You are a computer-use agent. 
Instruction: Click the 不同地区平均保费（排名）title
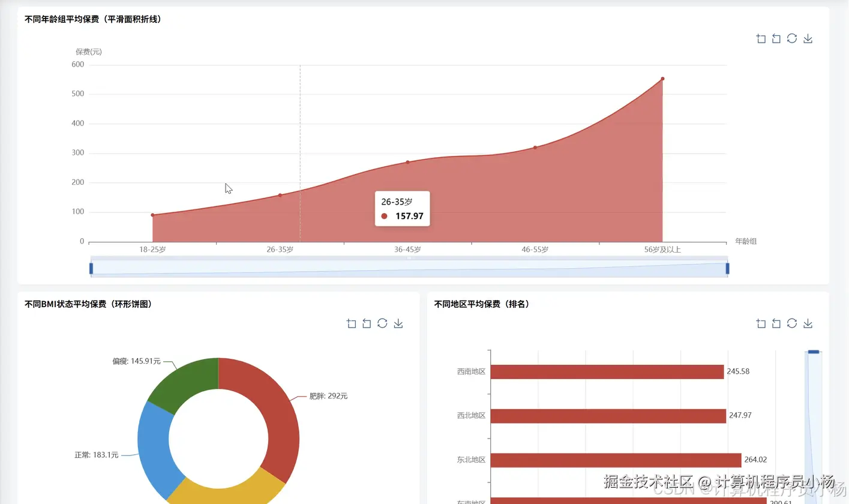[x=482, y=304]
